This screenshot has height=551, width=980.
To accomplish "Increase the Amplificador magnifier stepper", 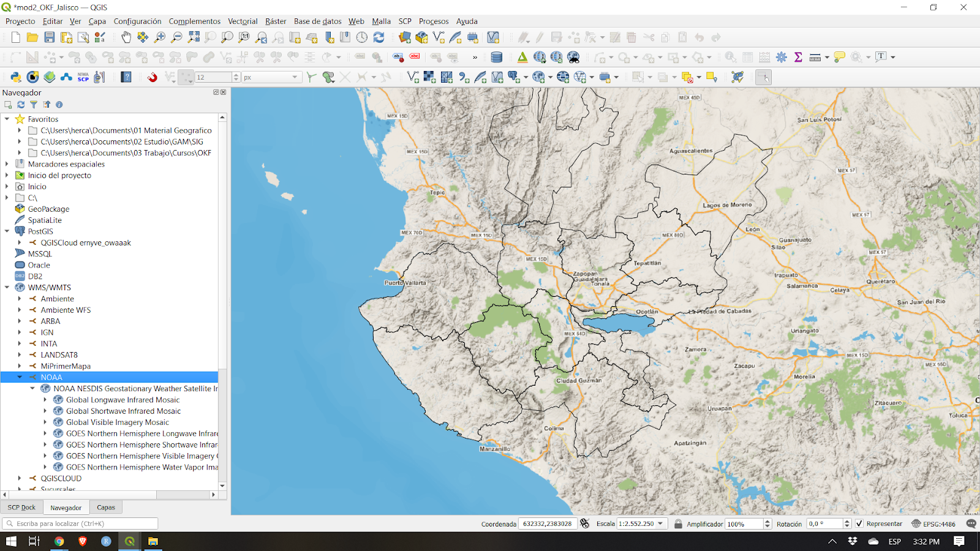I will 767,521.
